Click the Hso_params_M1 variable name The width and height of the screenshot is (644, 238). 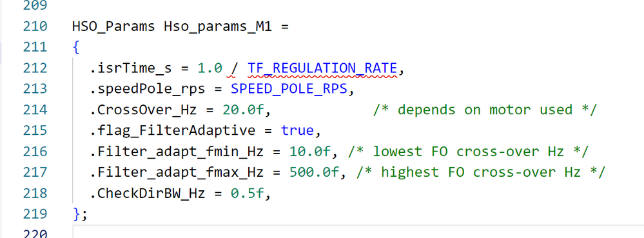tap(218, 27)
